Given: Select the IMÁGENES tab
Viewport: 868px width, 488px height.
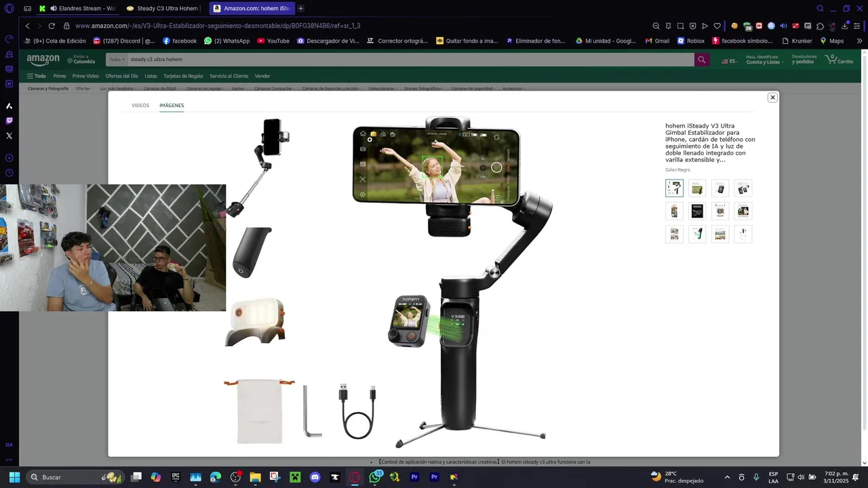Looking at the screenshot, I should (x=172, y=106).
